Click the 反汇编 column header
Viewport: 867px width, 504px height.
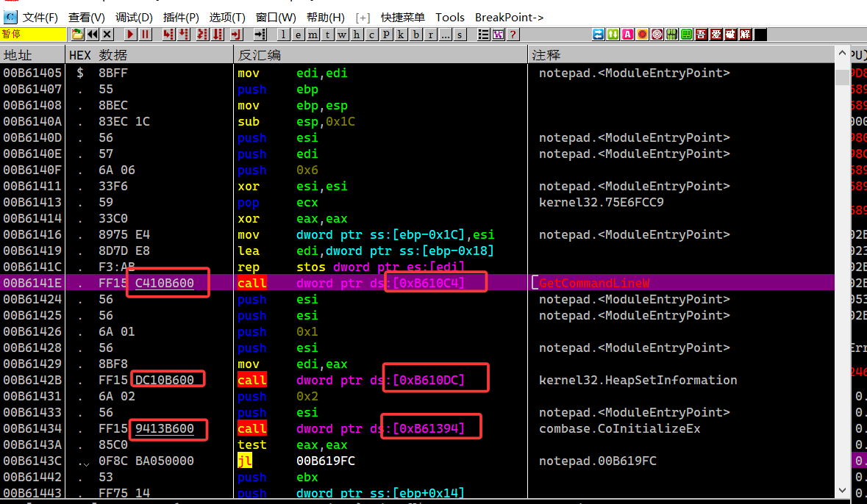tap(259, 55)
